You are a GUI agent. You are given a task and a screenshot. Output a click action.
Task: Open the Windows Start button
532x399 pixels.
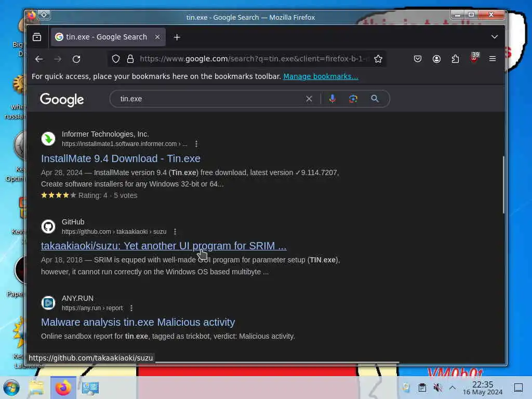(11, 388)
